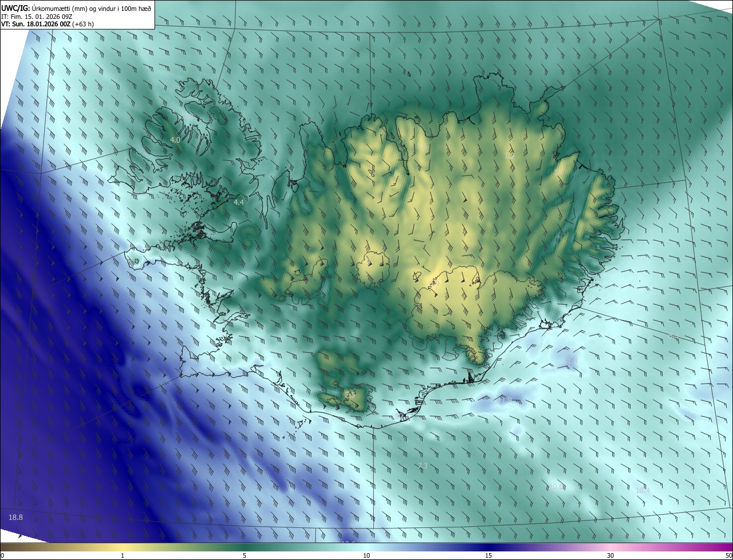Click the 'VT: Sun. 18.01.2026 00Z (+63 h)' line
The image size is (733, 560).
[x=48, y=24]
